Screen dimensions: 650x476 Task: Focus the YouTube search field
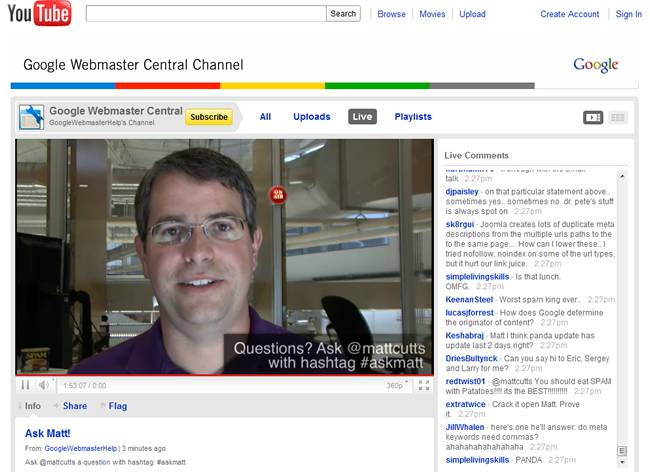coord(205,14)
